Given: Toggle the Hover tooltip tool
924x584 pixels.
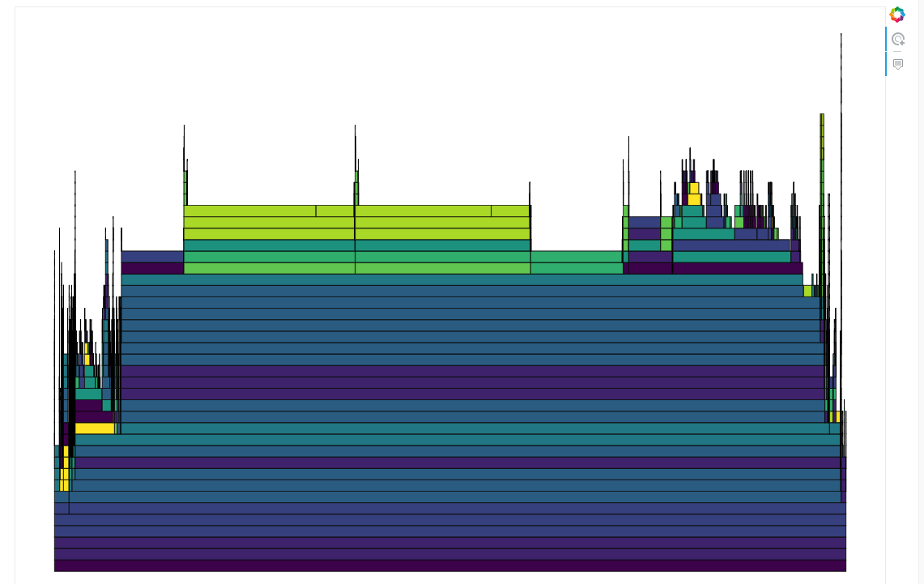Looking at the screenshot, I should point(897,64).
